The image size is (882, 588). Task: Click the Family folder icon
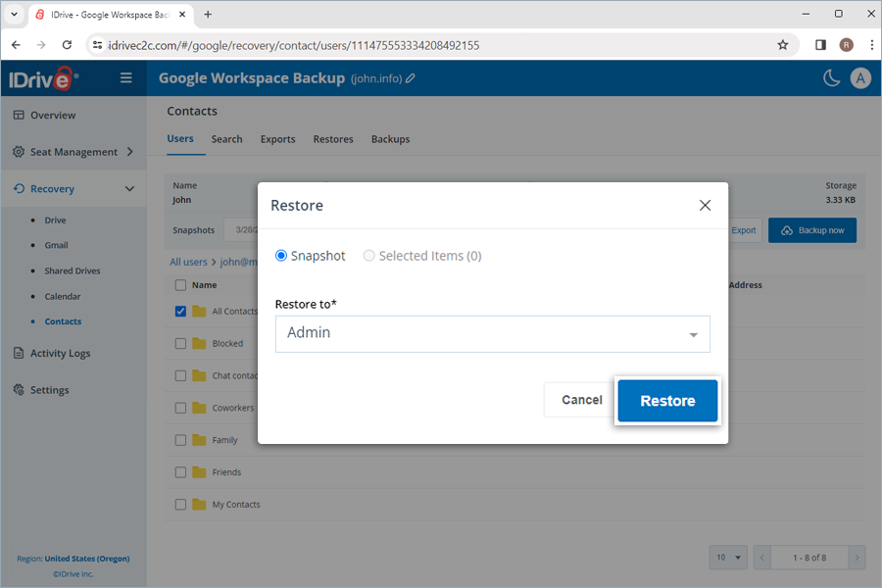[x=199, y=439]
